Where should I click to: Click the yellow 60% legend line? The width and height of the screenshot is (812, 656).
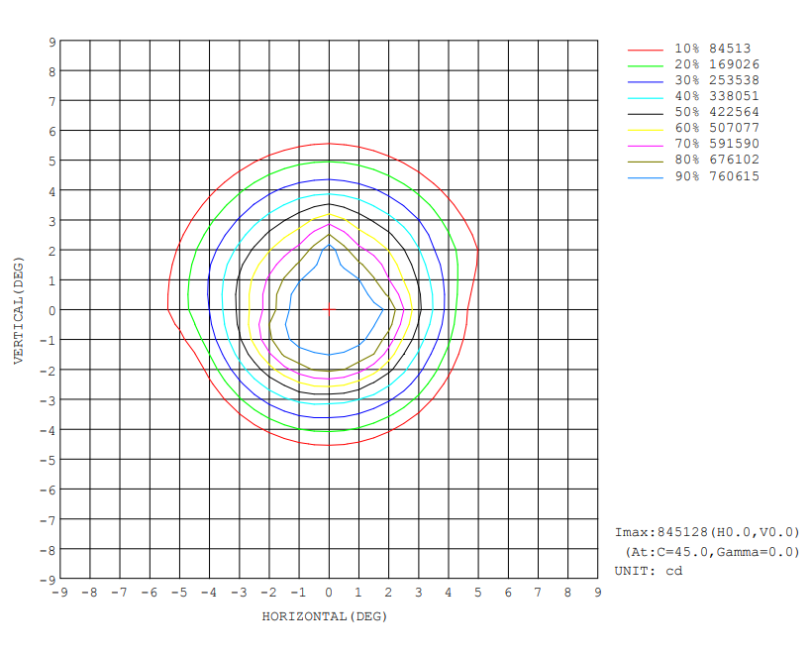click(x=644, y=128)
